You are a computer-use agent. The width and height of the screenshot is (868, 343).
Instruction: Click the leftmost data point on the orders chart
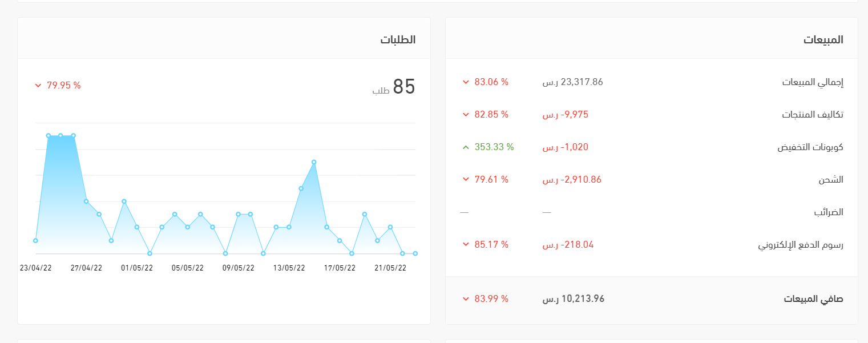point(35,241)
